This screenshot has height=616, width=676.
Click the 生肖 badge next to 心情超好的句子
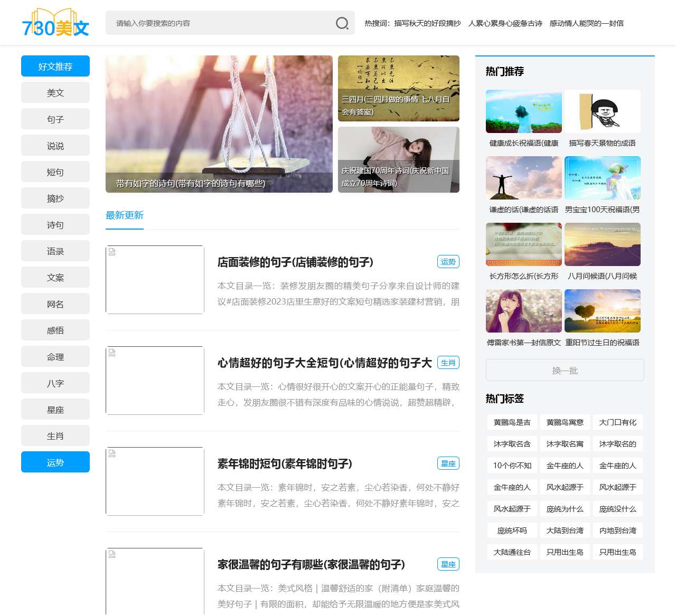coord(448,363)
